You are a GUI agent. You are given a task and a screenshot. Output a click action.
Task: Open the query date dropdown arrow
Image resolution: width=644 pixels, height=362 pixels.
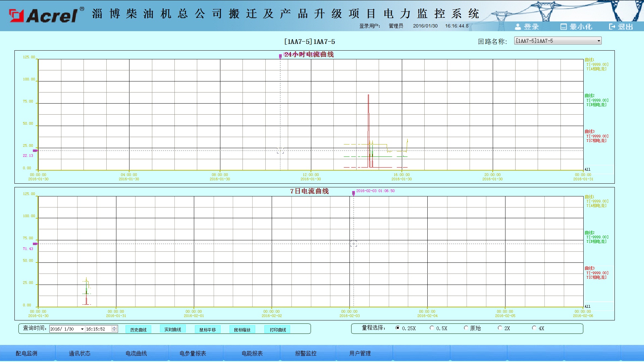pyautogui.click(x=82, y=329)
